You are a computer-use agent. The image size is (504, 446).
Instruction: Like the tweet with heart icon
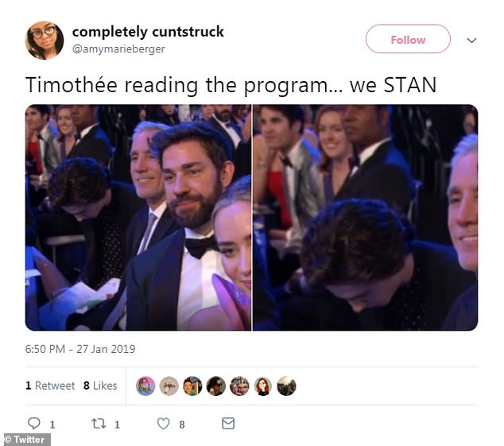[x=163, y=424]
